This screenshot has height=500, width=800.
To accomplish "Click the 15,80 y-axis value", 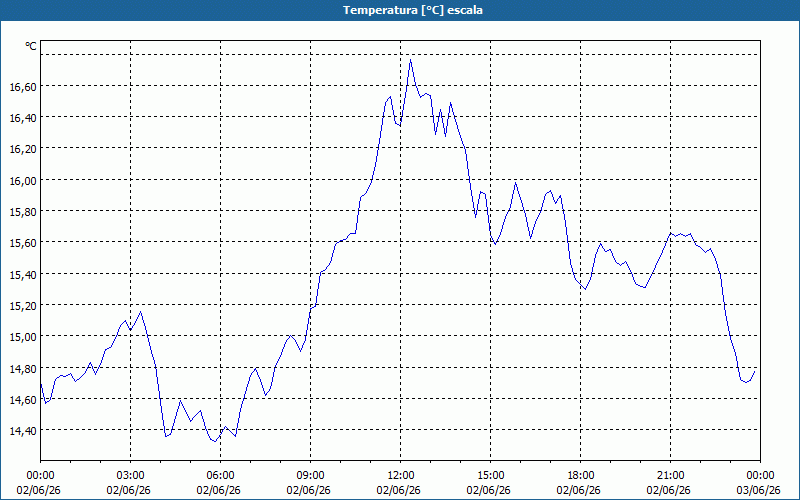I will coord(23,212).
